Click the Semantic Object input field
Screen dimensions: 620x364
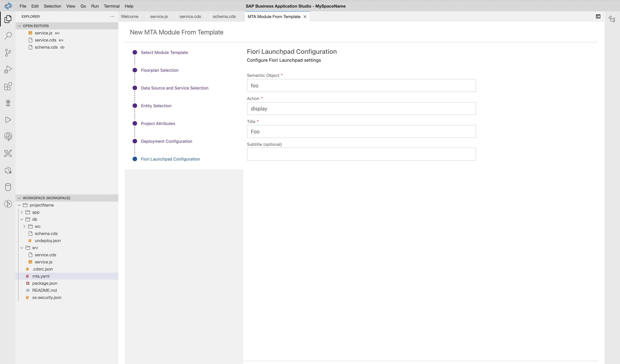(361, 85)
